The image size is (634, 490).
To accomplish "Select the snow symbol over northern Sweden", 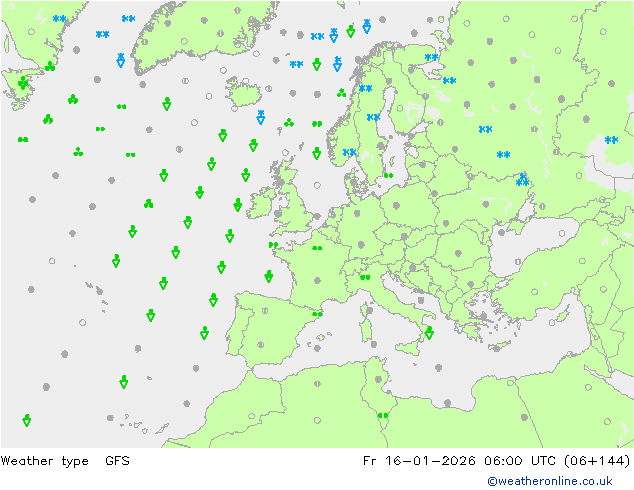I will coord(366,88).
